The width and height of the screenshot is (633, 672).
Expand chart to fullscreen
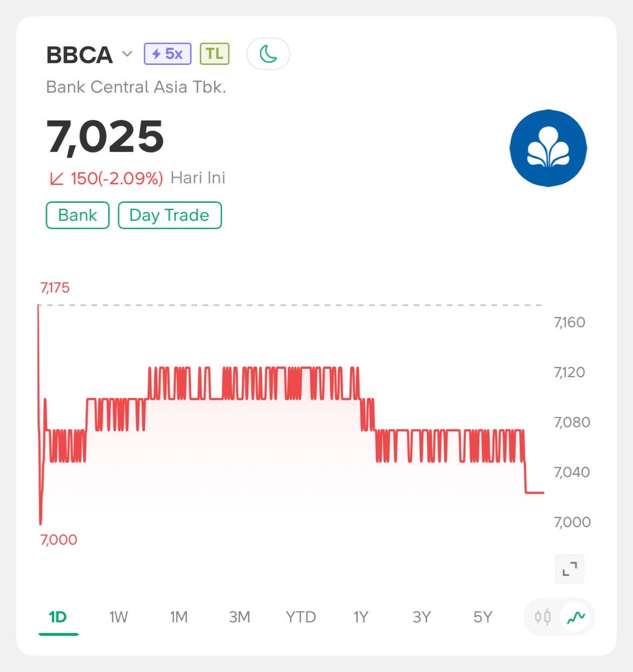(x=570, y=569)
